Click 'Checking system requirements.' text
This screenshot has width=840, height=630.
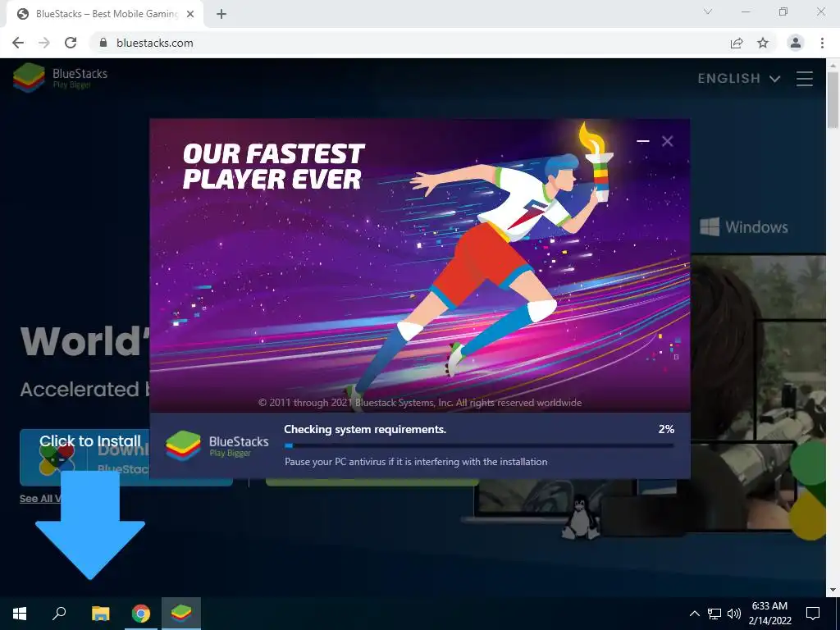(365, 429)
